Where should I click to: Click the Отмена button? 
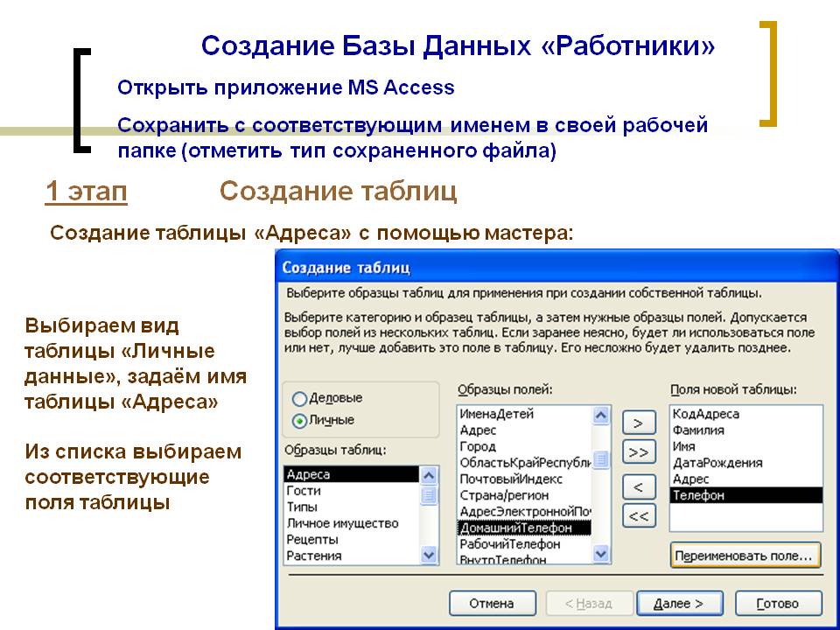492,604
